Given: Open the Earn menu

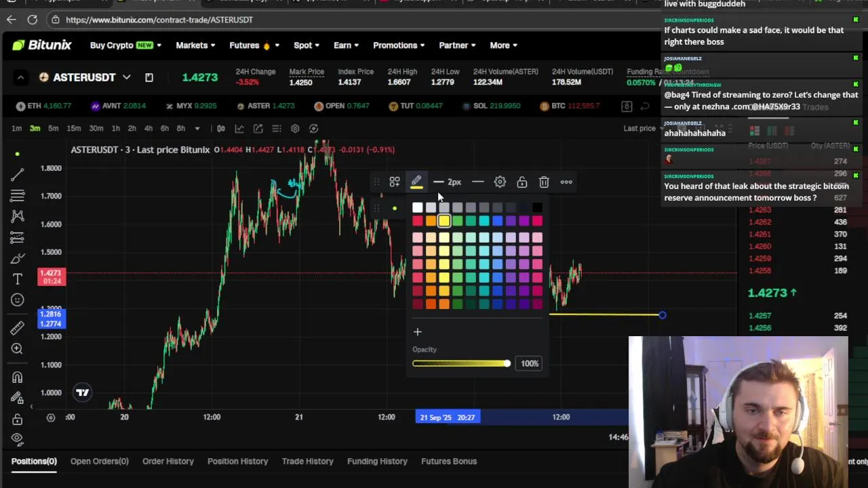Looking at the screenshot, I should pos(347,45).
